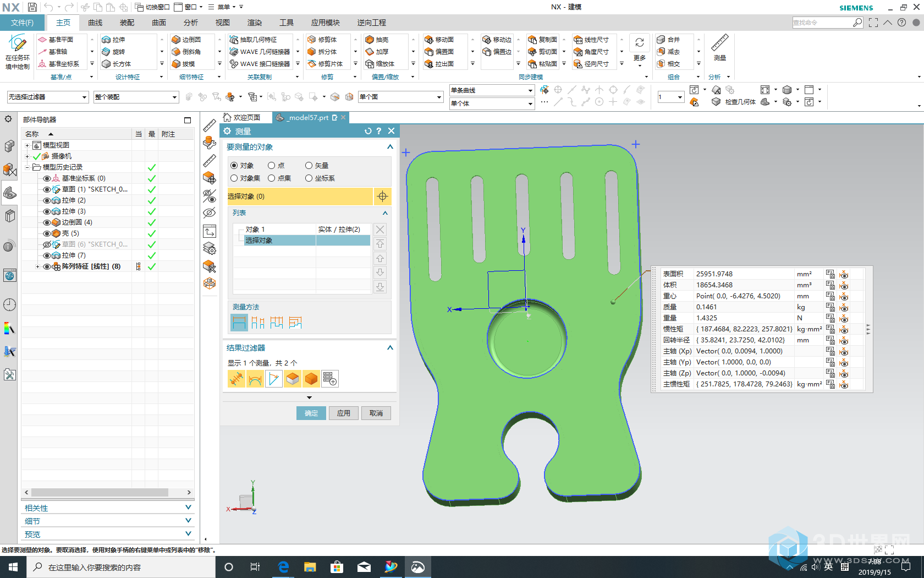Switch to the 分析 ribbon tab
Image resolution: width=924 pixels, height=578 pixels.
point(191,23)
